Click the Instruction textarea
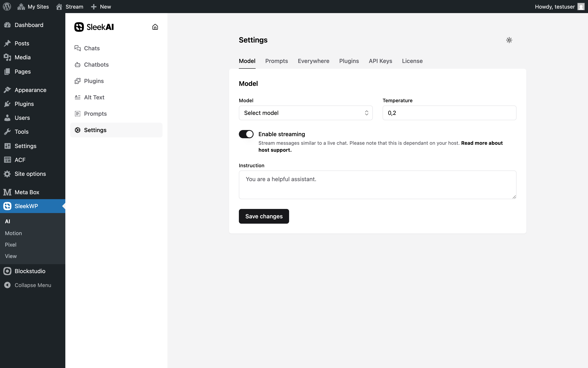The width and height of the screenshot is (588, 368). 377,185
